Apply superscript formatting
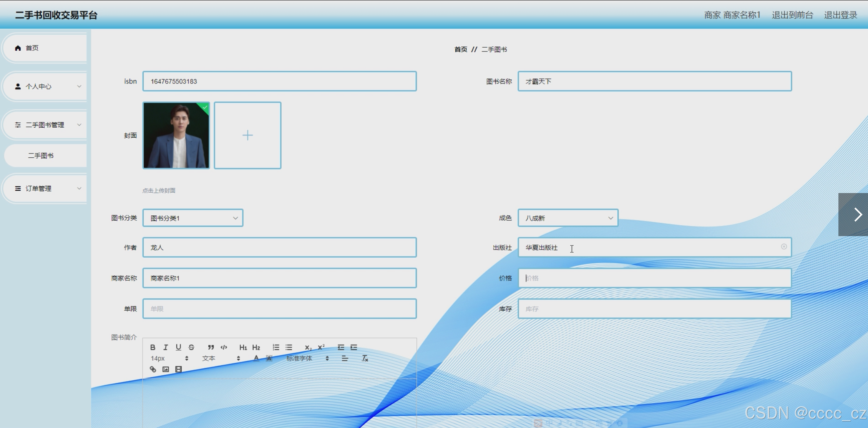 (x=321, y=347)
